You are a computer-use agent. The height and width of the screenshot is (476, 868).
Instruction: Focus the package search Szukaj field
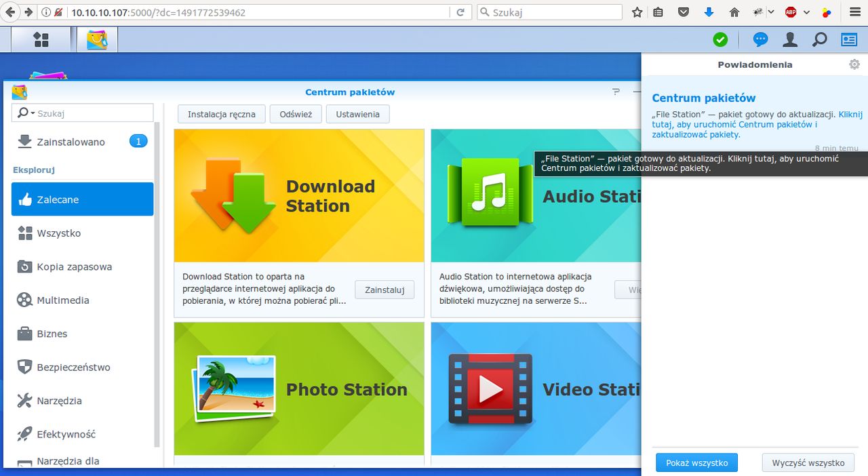point(83,113)
